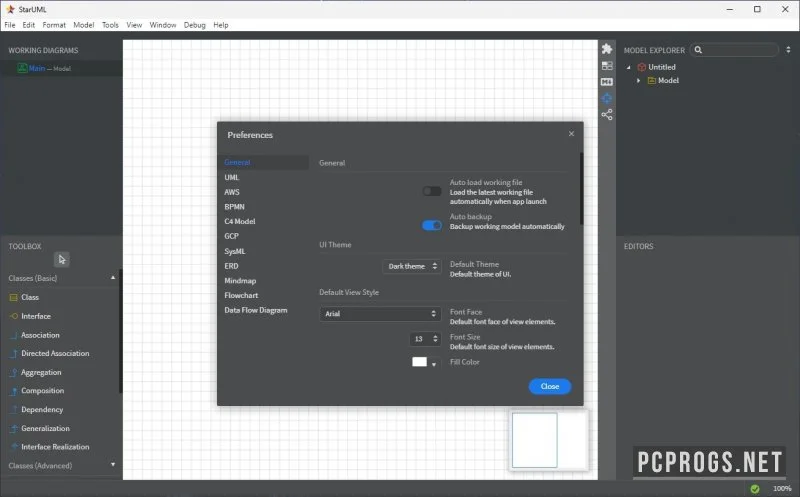The width and height of the screenshot is (800, 497).
Task: Disable the Auto backup switch
Action: pyautogui.click(x=432, y=226)
